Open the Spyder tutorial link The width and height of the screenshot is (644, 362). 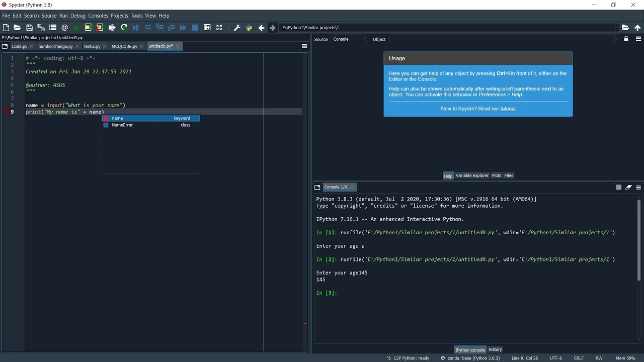click(508, 109)
